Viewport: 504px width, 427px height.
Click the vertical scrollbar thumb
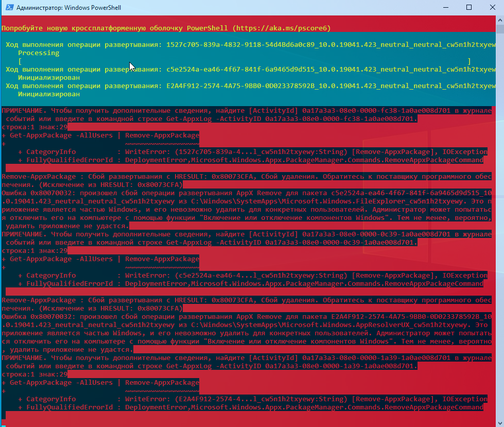point(500,29)
